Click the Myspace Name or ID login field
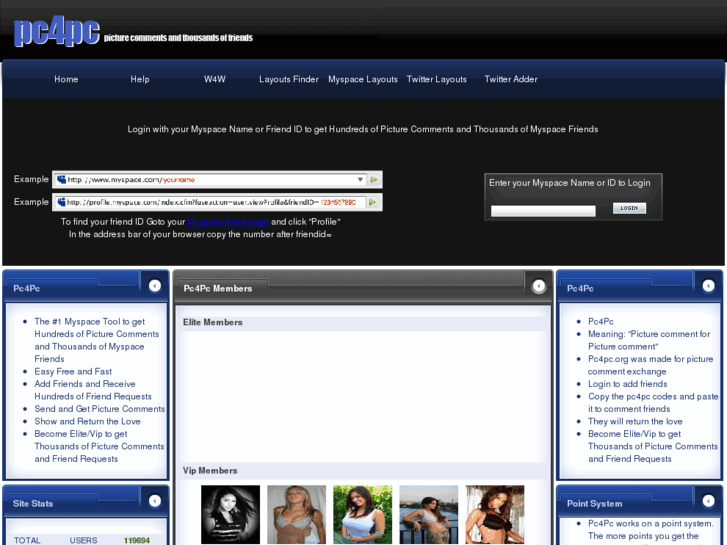Screen dimensions: 727x545 coord(543,211)
